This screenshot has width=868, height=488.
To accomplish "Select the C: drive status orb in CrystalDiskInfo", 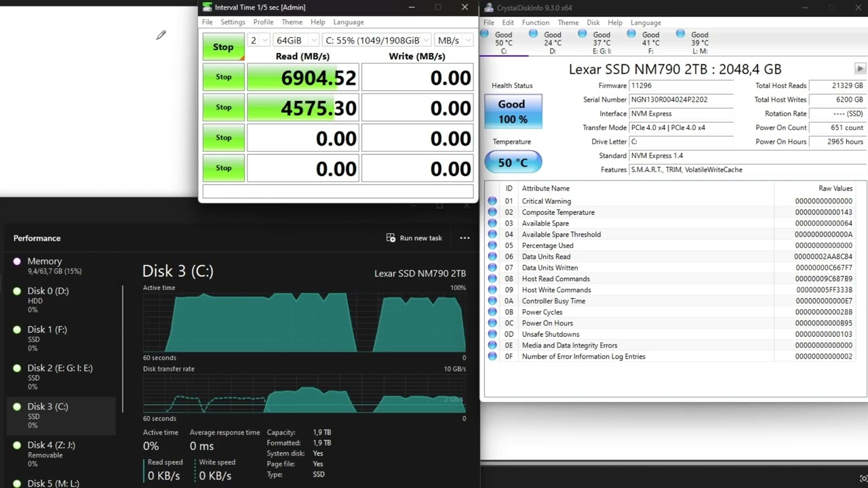I will pyautogui.click(x=485, y=34).
